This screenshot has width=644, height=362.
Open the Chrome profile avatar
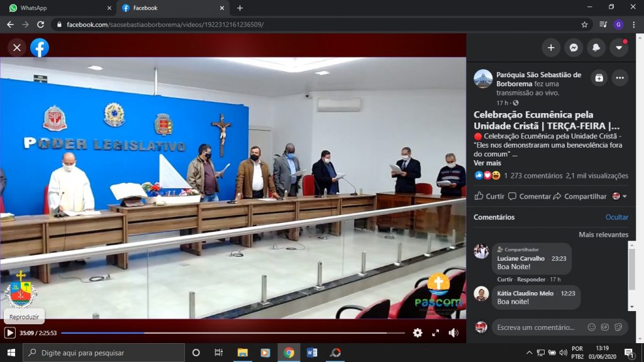click(x=619, y=25)
